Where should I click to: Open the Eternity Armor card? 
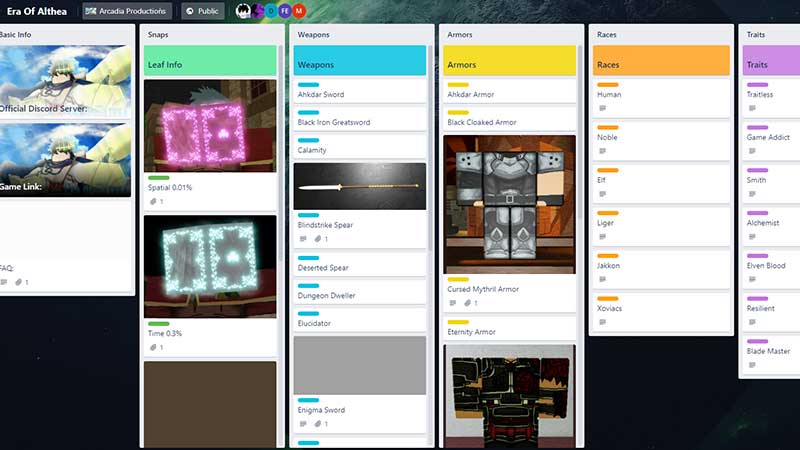tap(509, 329)
